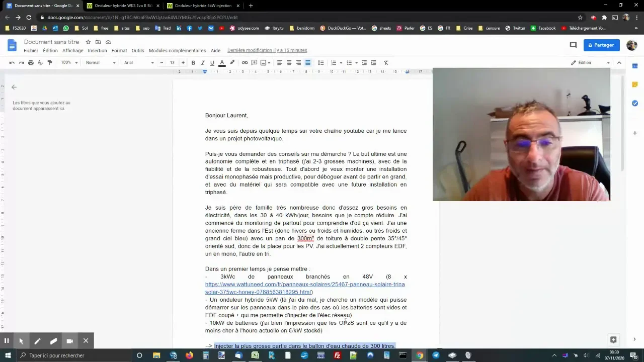Undo the last edit in Docs toolbar

[12, 63]
